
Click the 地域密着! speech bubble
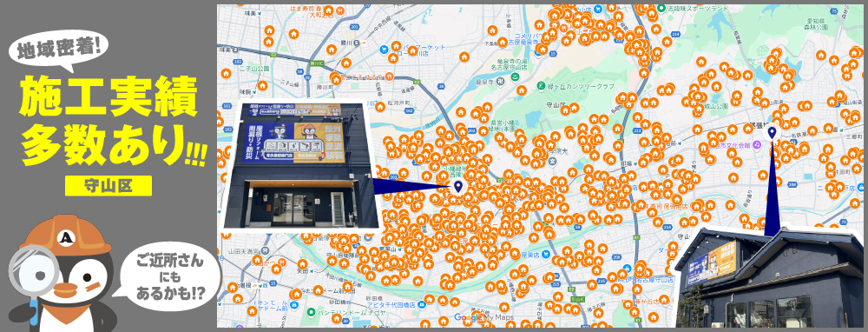[58, 50]
